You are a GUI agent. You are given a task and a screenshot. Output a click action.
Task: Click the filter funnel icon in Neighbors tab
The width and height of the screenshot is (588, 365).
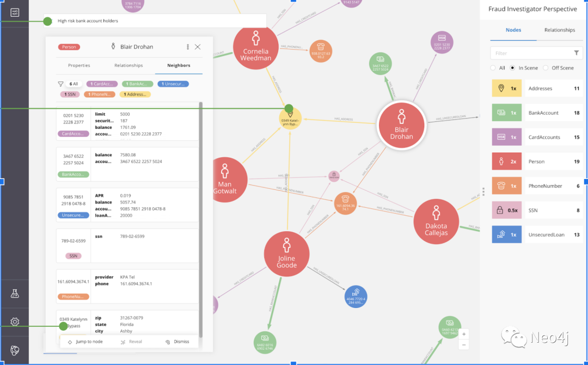60,84
